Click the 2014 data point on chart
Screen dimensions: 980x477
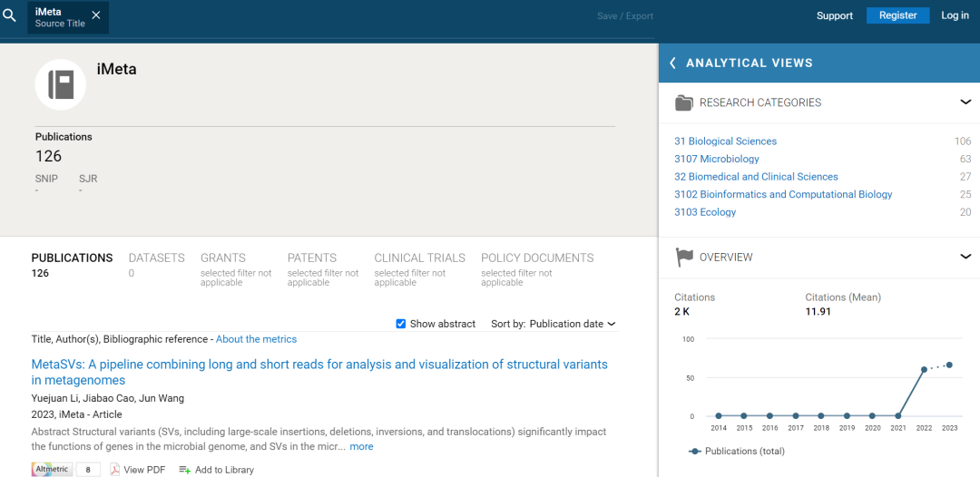[719, 416]
